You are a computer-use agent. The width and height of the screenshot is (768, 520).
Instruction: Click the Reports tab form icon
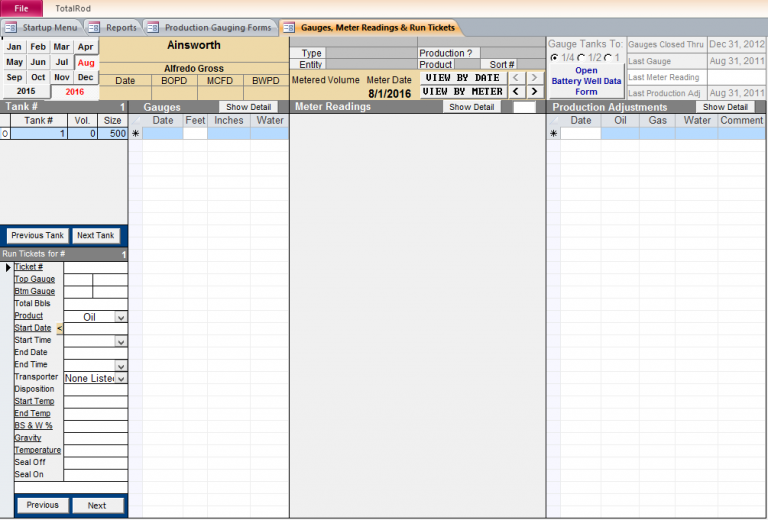coord(97,28)
